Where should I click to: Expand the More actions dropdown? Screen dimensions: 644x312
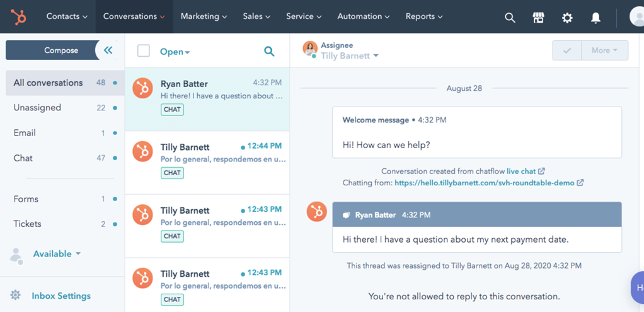pyautogui.click(x=605, y=50)
